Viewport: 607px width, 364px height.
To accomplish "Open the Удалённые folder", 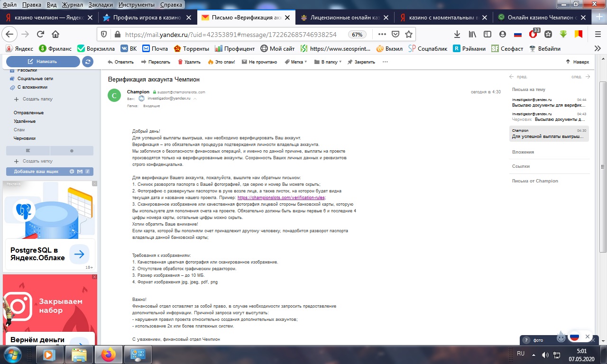I will (x=25, y=121).
